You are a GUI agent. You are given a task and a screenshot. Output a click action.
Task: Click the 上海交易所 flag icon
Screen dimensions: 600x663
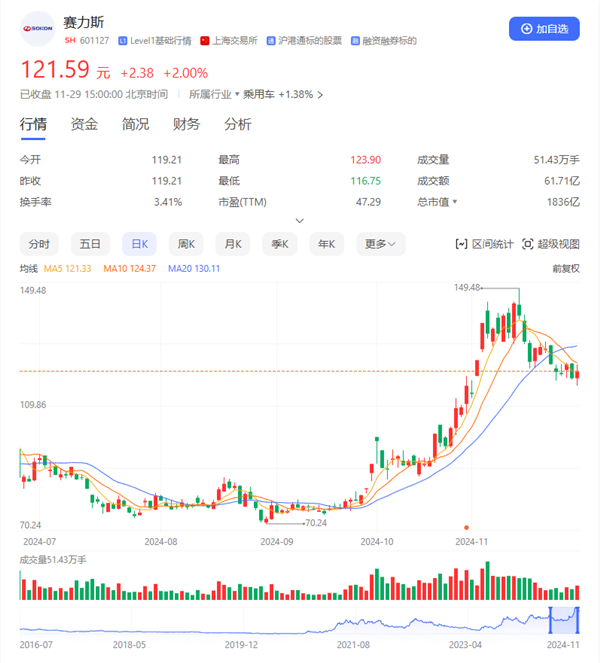coord(205,41)
